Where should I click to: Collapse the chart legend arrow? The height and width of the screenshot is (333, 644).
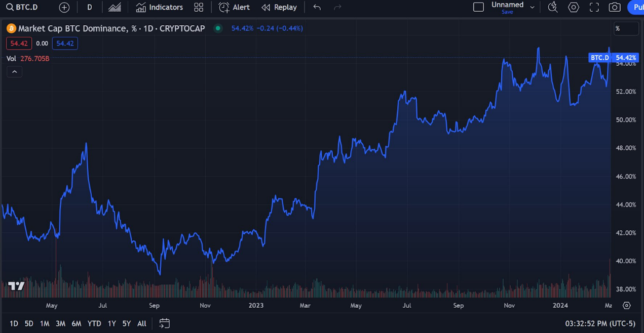[14, 72]
